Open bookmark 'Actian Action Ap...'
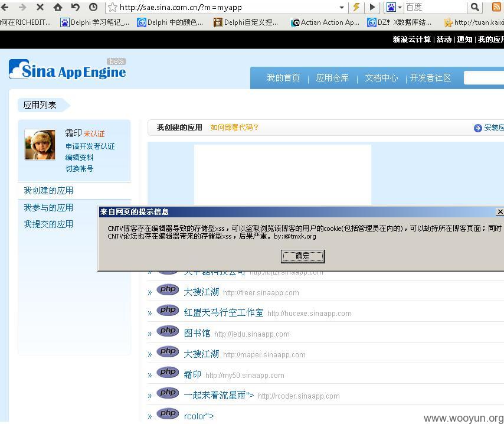Viewport: 504px width, 424px height. click(325, 22)
